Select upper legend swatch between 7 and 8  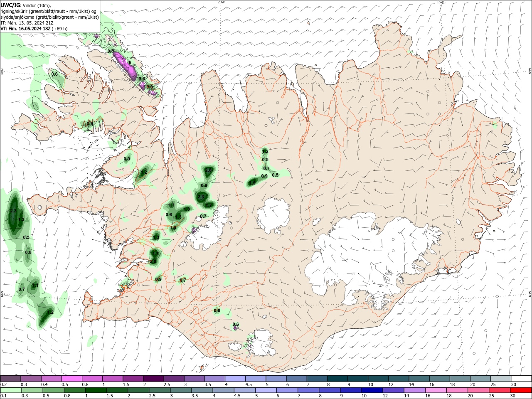316,378
